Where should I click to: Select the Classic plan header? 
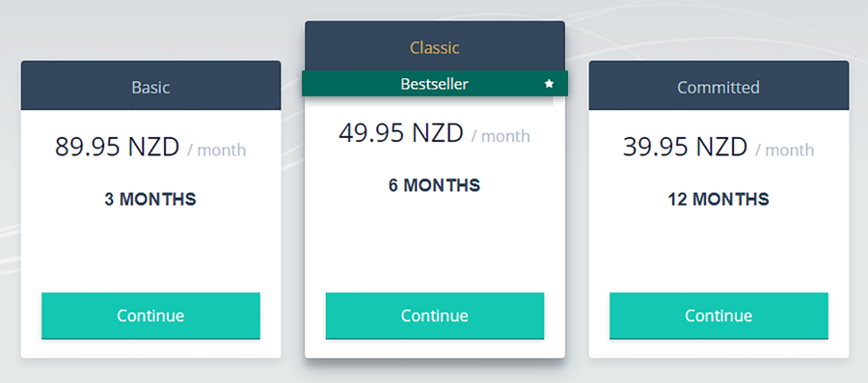[435, 46]
